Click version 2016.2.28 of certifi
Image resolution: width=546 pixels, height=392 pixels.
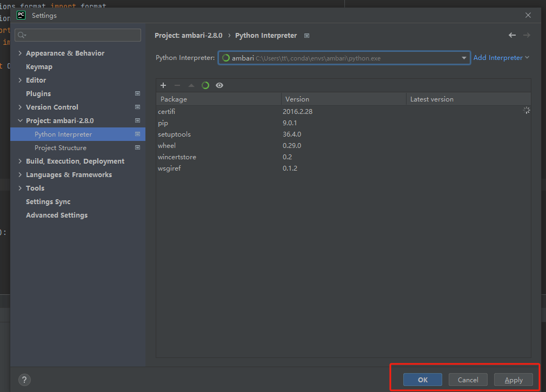(x=297, y=112)
